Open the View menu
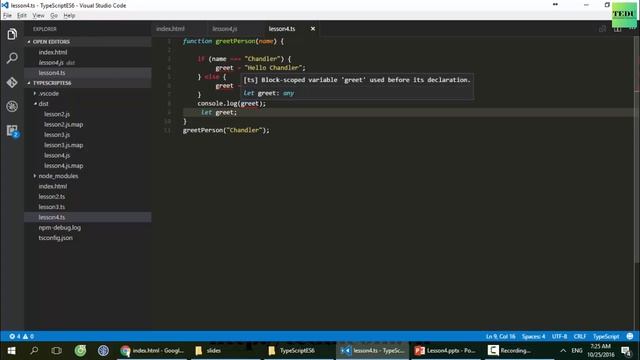The height and width of the screenshot is (360, 640). point(38,16)
